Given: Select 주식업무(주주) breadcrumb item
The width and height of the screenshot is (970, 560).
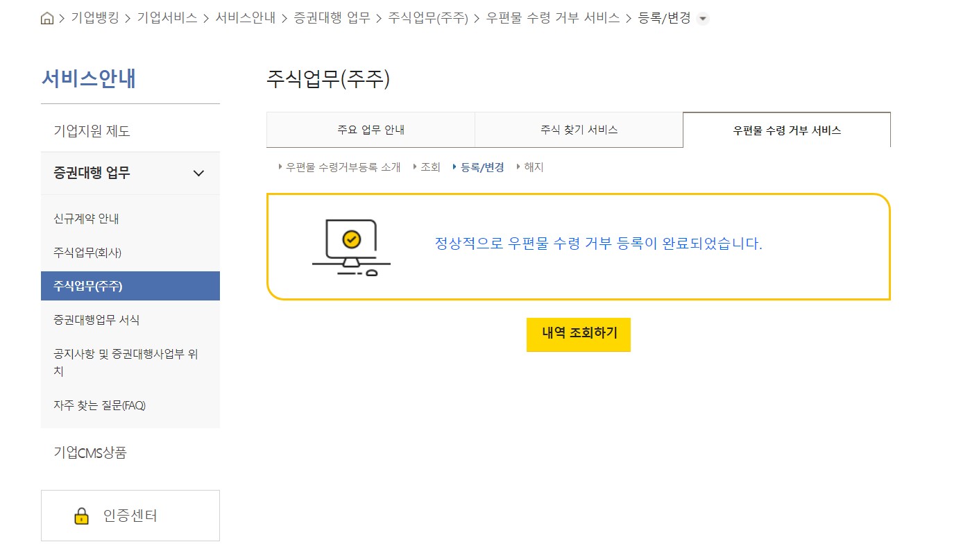Looking at the screenshot, I should [x=428, y=18].
